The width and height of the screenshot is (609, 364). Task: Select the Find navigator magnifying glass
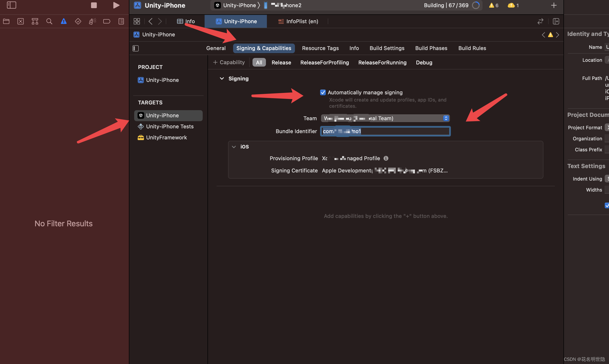tap(49, 21)
